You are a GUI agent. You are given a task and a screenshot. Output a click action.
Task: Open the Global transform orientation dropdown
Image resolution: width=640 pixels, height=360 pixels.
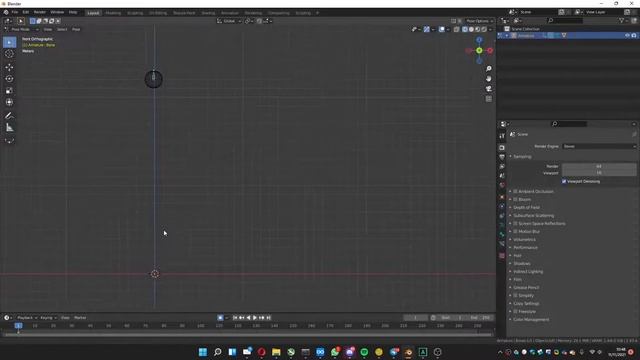(229, 21)
